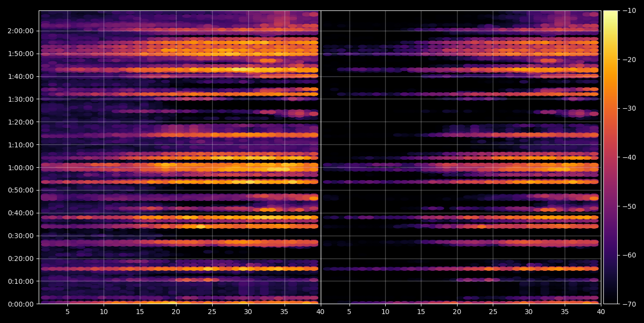Click the −50 colorbar tick label
Image resolution: width=644 pixels, height=323 pixels.
click(x=629, y=206)
